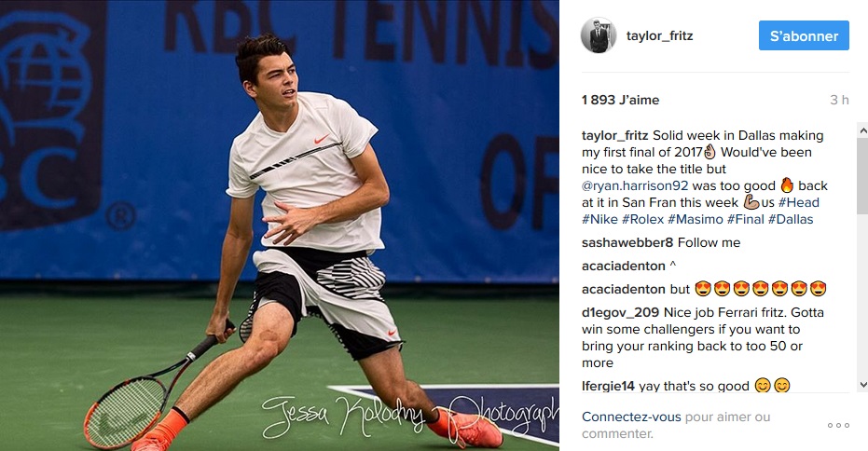Click Connectez-vous to log in
This screenshot has width=868, height=451.
point(631,417)
